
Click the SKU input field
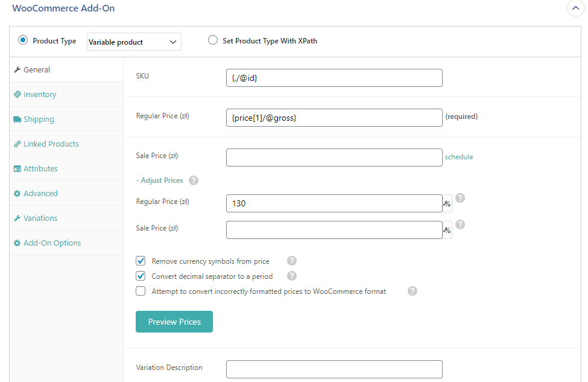334,78
